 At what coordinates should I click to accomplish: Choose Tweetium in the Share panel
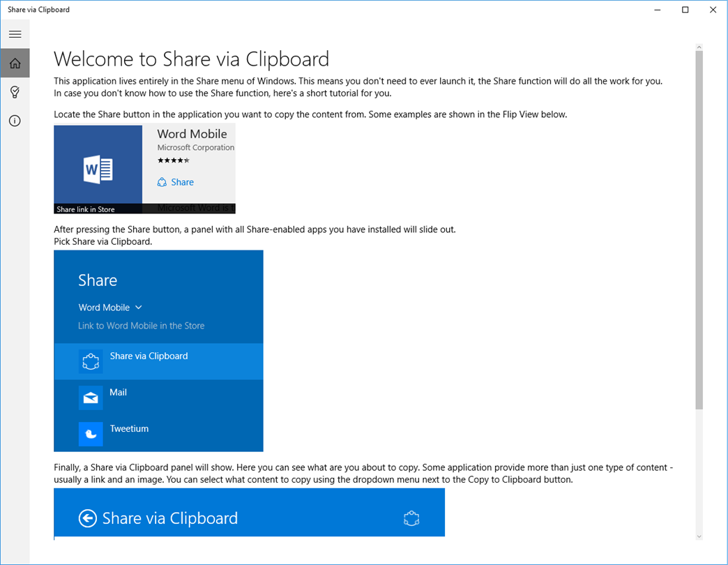coord(158,434)
